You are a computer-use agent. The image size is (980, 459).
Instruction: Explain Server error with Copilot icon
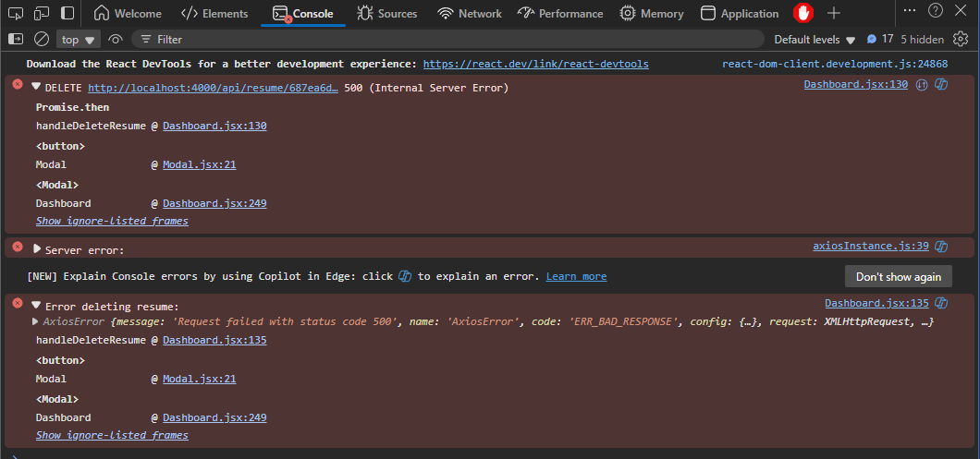[941, 246]
